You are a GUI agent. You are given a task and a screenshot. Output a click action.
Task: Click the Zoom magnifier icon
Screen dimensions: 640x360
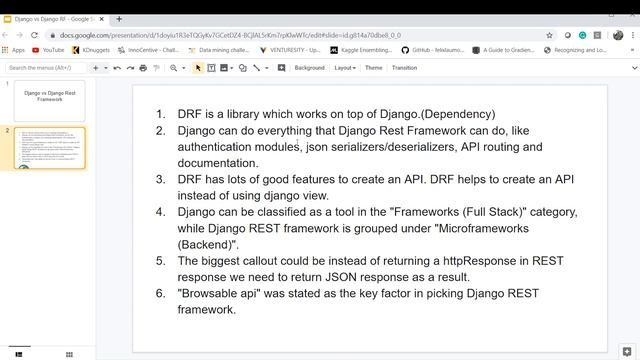(x=173, y=68)
